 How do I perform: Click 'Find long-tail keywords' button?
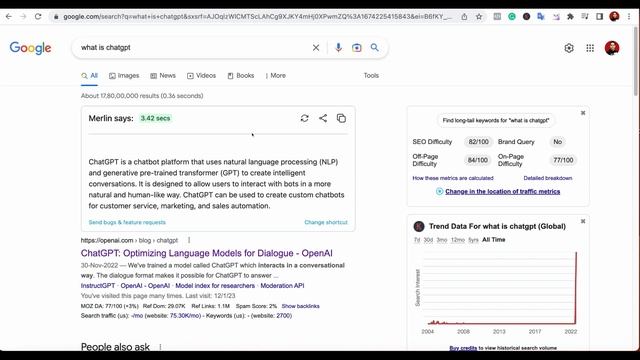pos(496,120)
